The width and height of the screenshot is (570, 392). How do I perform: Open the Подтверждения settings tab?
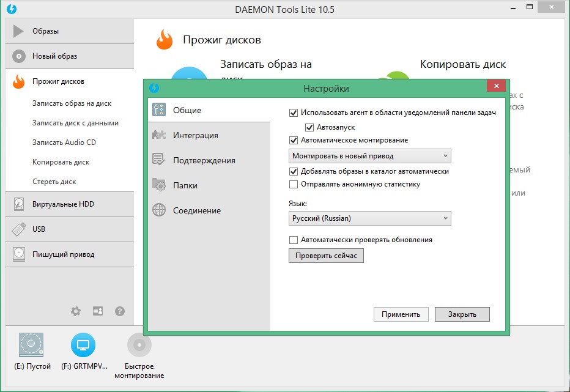coord(204,160)
